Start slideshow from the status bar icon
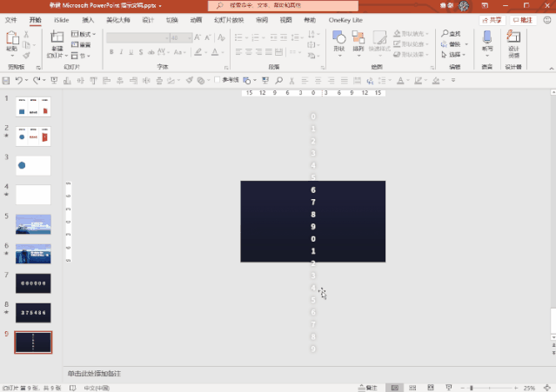The image size is (556, 392). pos(449,388)
